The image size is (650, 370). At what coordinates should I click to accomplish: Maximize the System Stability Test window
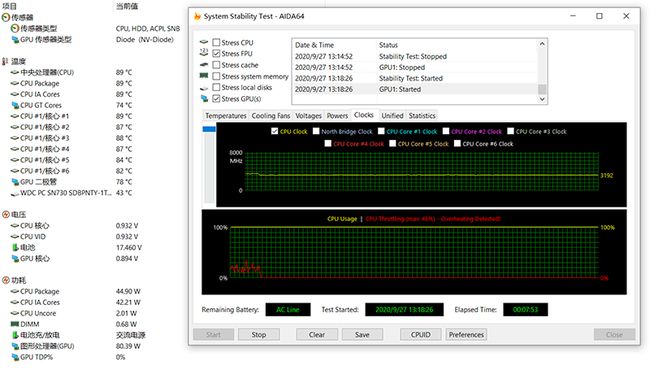coord(599,16)
